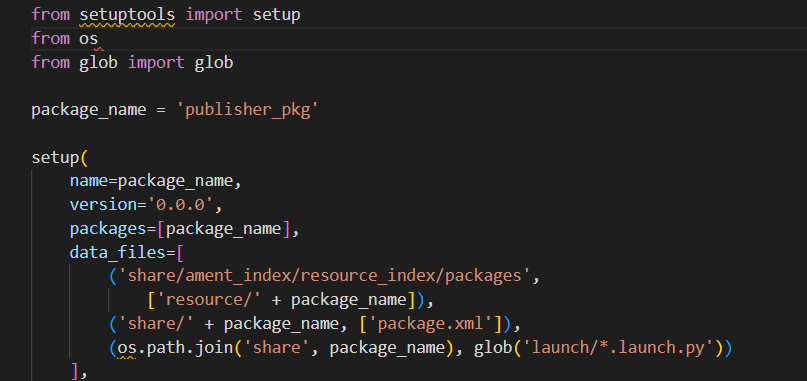Click the 'package.xml' string

[432, 324]
